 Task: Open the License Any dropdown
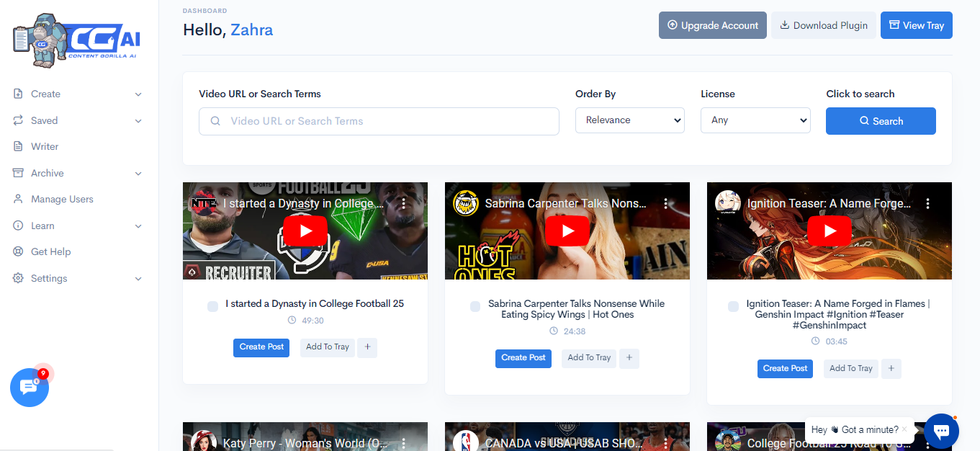755,120
